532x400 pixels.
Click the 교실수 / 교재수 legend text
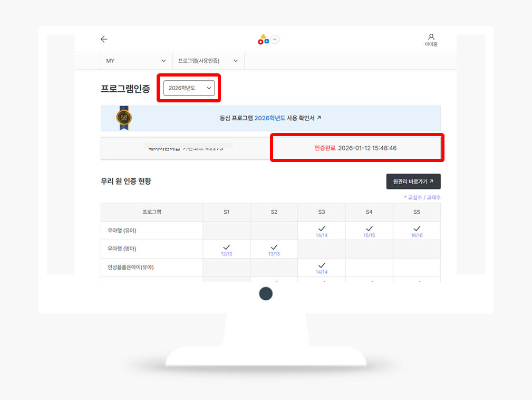[x=422, y=197]
